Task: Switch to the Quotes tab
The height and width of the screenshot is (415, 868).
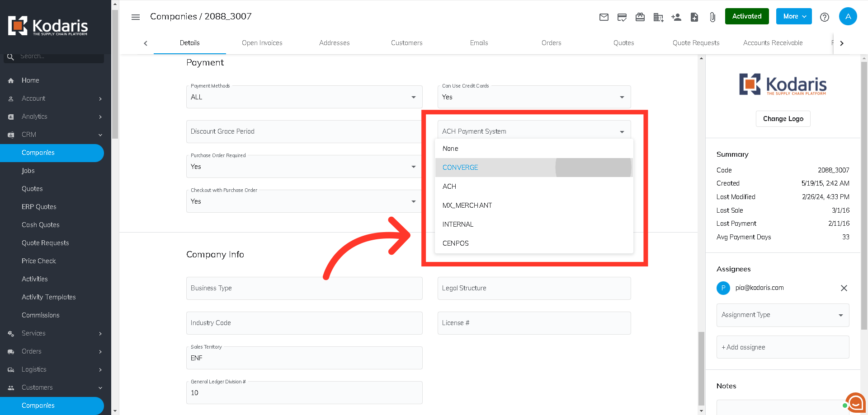Action: tap(624, 43)
